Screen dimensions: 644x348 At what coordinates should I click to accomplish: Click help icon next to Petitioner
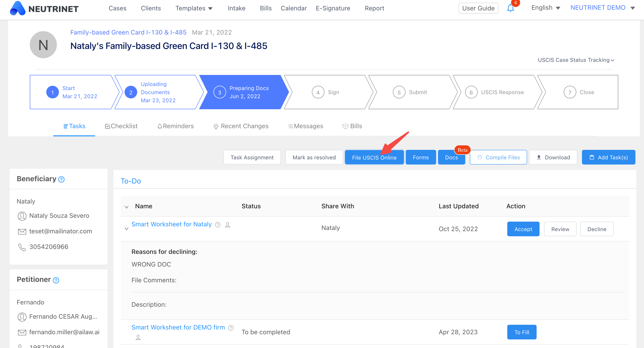pyautogui.click(x=56, y=280)
